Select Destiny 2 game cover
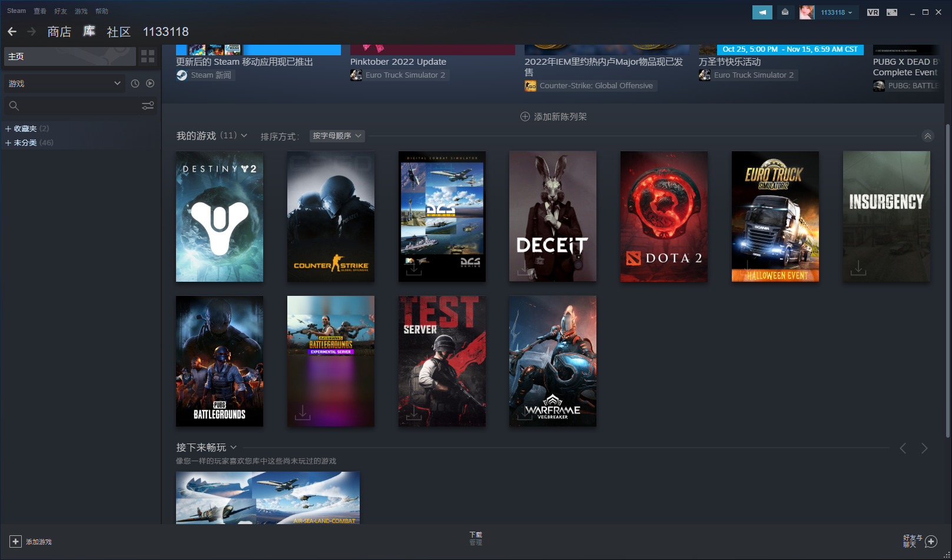Screen dimensions: 952x560 [x=220, y=216]
